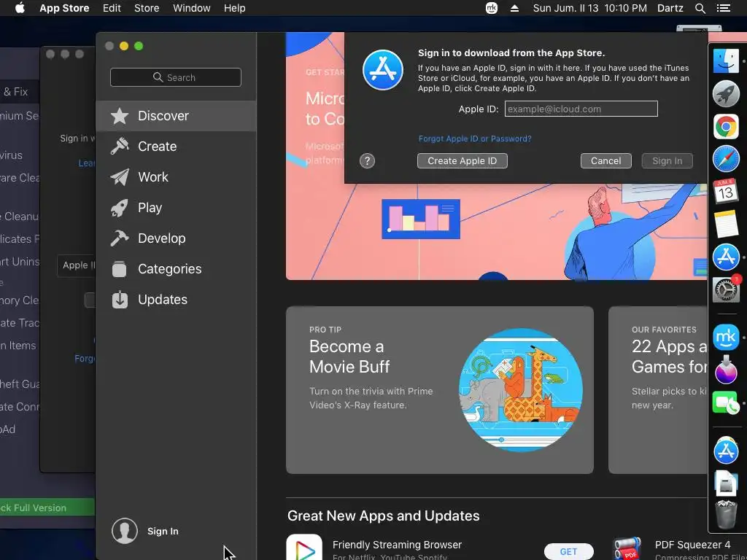
Task: Select Updates in the sidebar
Action: 177,300
